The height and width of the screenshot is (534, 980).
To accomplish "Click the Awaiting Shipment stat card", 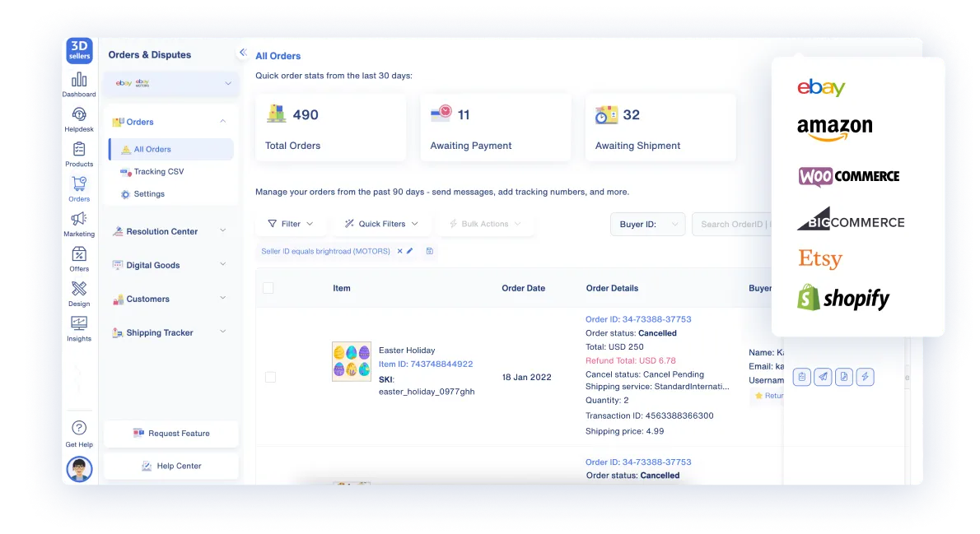I will pyautogui.click(x=660, y=128).
